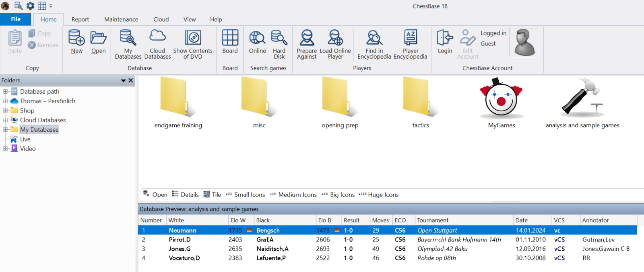Open the File menu
The image size is (644, 272).
pos(16,19)
